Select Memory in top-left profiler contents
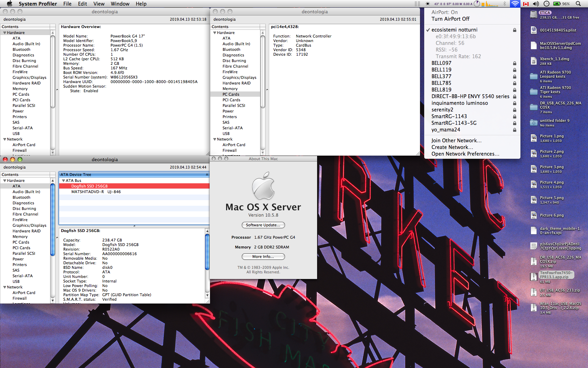 25,89
